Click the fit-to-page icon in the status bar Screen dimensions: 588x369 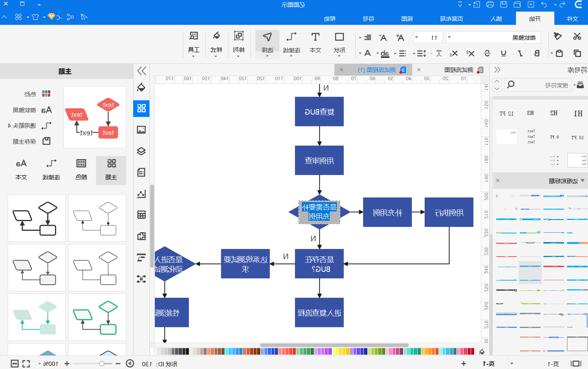(15, 364)
